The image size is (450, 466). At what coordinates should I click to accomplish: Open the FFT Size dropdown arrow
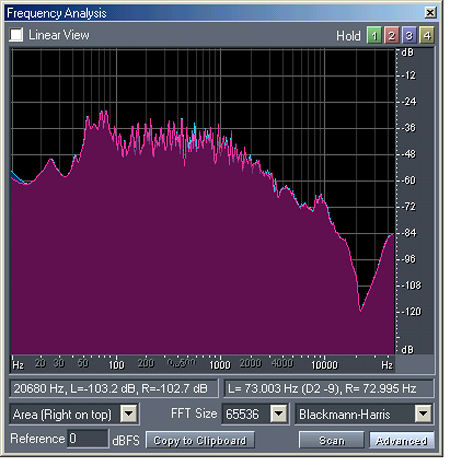click(278, 414)
